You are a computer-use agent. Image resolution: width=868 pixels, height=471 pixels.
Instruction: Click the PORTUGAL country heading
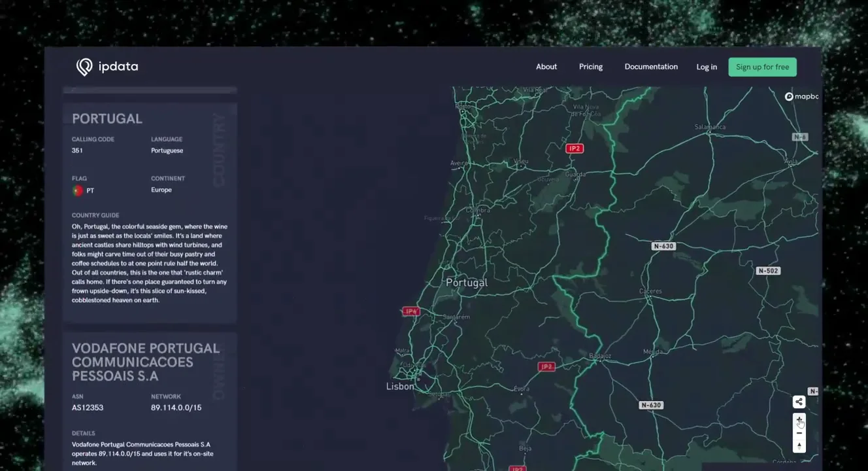coord(107,118)
